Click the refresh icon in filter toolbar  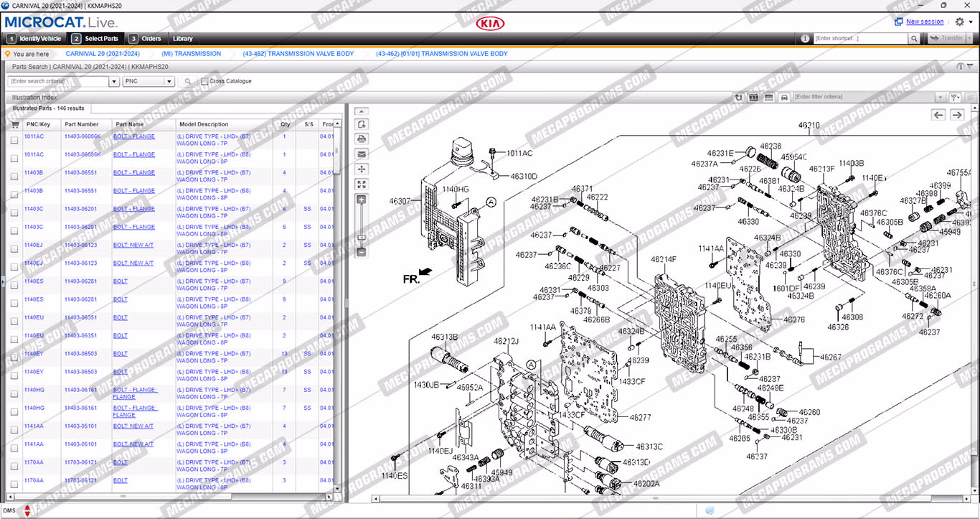click(x=738, y=97)
